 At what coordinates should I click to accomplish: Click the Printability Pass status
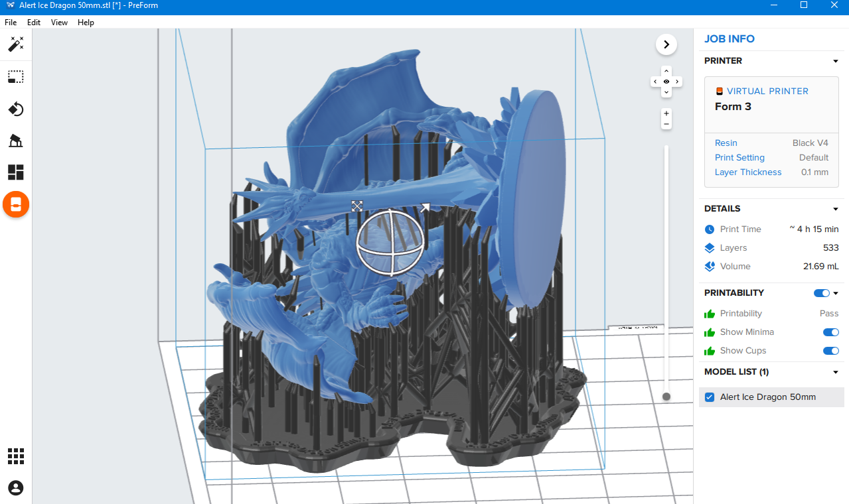[829, 314]
